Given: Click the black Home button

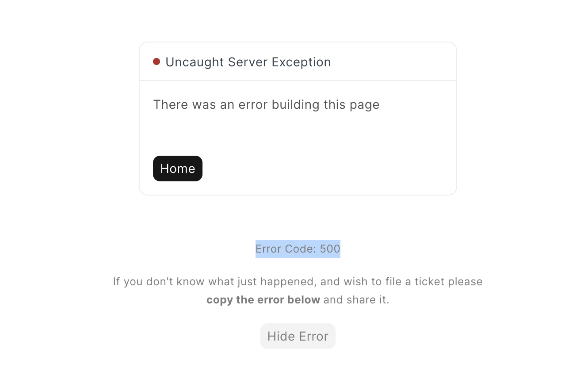Looking at the screenshot, I should tap(178, 169).
